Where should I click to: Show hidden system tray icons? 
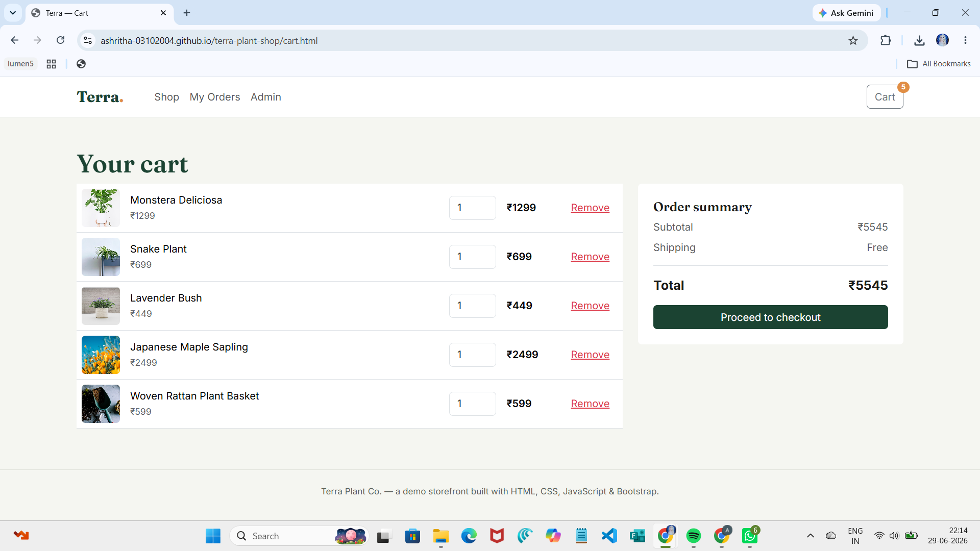click(x=810, y=536)
